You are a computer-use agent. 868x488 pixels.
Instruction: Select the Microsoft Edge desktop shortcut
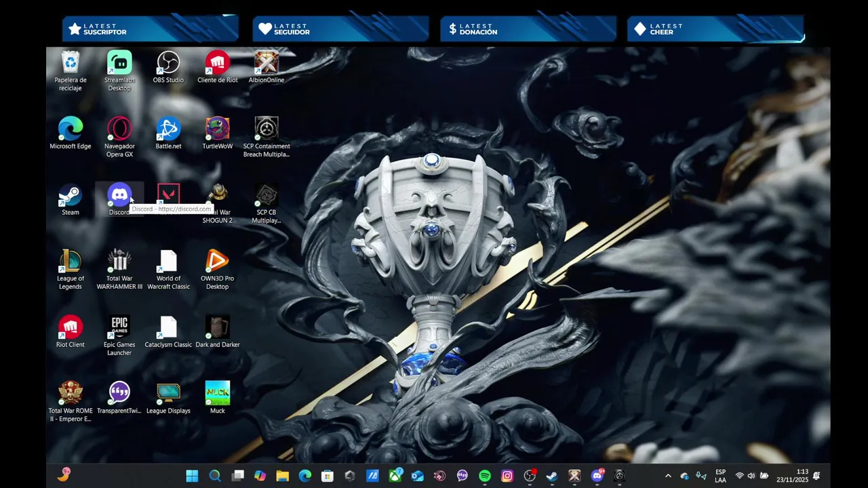(x=71, y=133)
